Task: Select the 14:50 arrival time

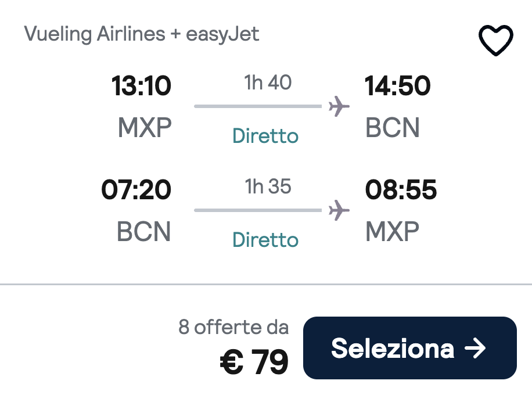Action: 398,87
